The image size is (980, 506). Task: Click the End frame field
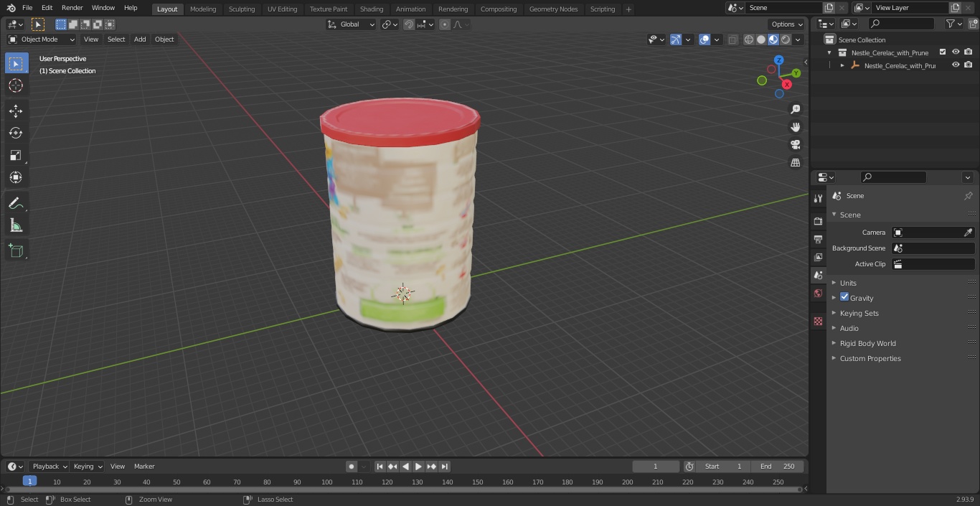pyautogui.click(x=778, y=467)
